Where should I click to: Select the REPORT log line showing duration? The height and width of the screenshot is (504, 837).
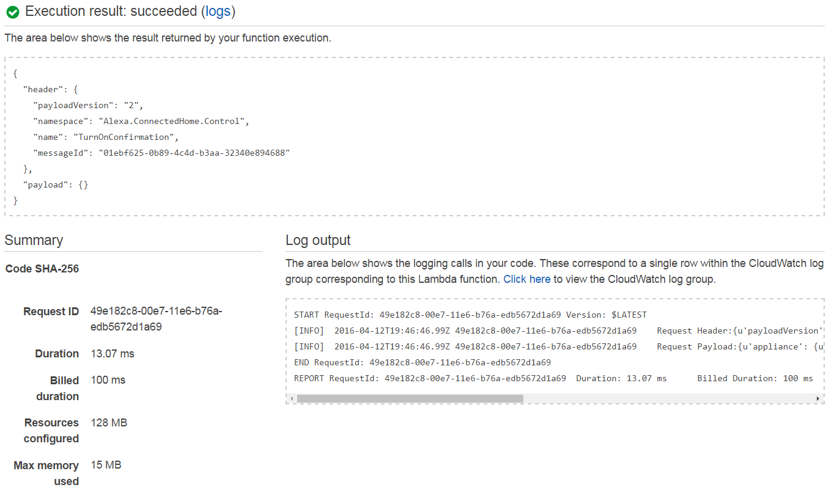[x=489, y=378]
